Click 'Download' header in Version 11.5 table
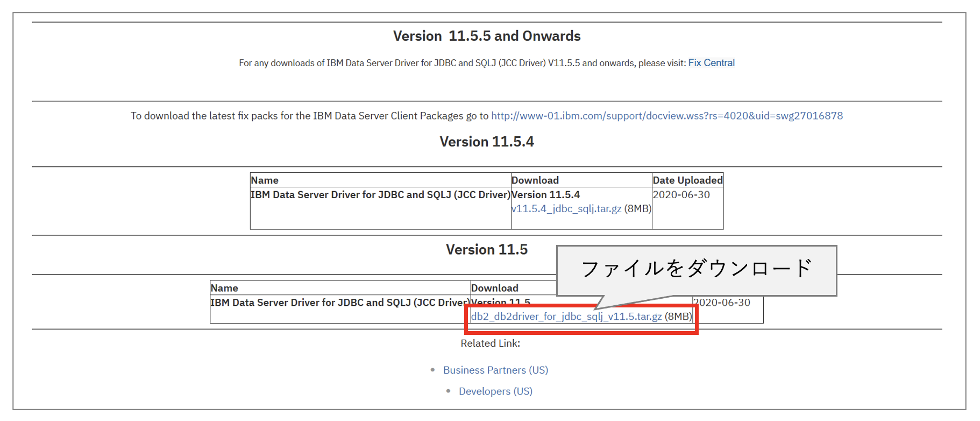980x421 pixels. point(495,288)
